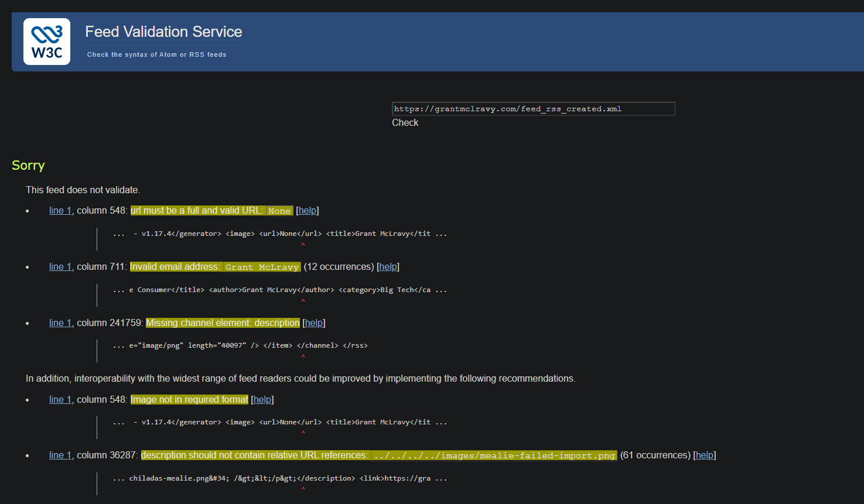
Task: Click the 'Check the syntax of Atom' subtitle
Action: pyautogui.click(x=156, y=54)
